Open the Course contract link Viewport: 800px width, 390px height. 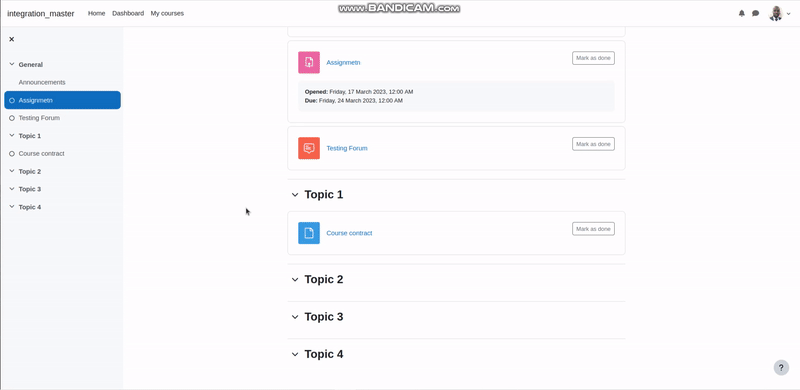click(x=349, y=233)
